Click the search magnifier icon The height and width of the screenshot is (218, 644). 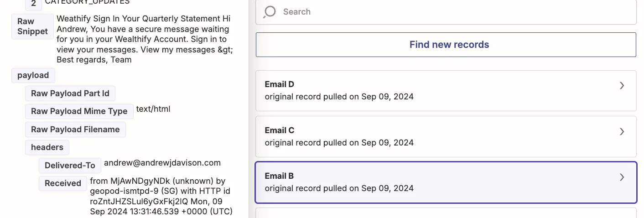coord(270,11)
